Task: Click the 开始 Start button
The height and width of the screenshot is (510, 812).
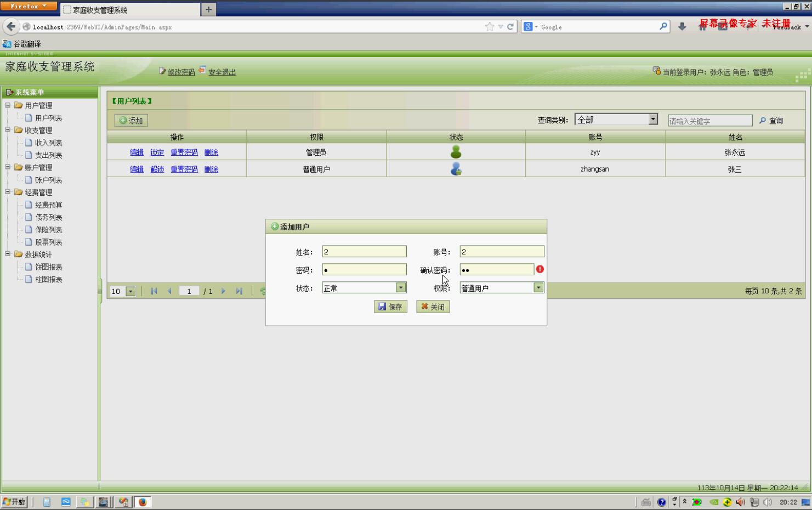Action: (14, 502)
